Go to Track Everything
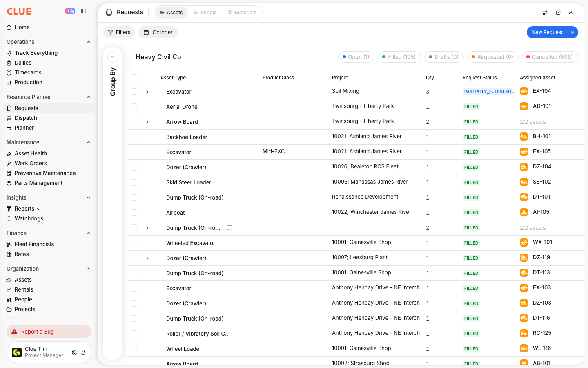Viewport: 588px width, 368px height. pos(36,53)
